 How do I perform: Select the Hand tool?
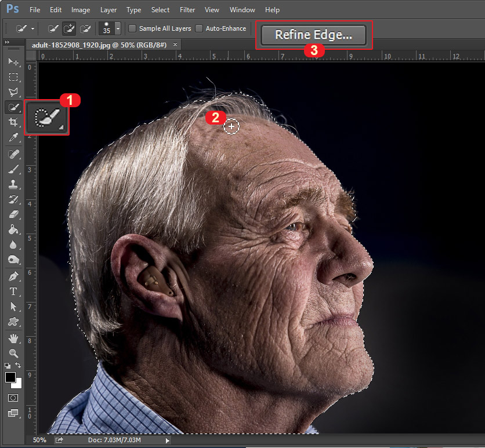click(x=13, y=338)
